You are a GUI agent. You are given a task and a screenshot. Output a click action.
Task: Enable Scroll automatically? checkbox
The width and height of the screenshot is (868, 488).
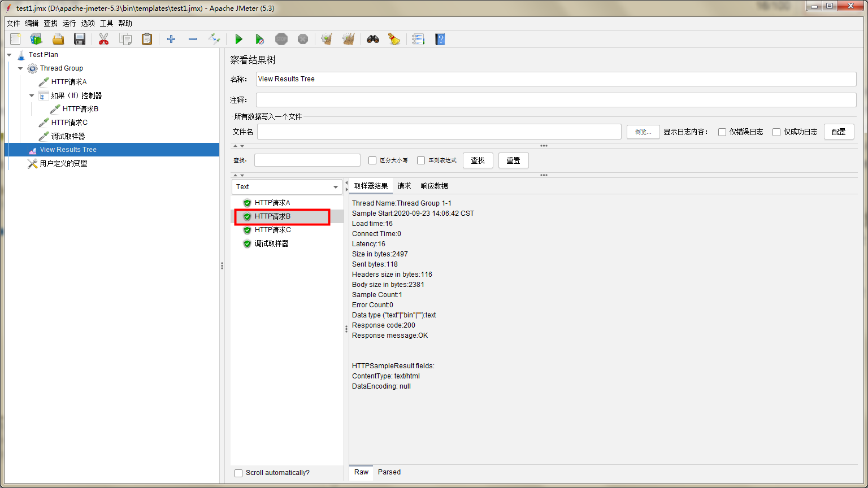coord(238,473)
